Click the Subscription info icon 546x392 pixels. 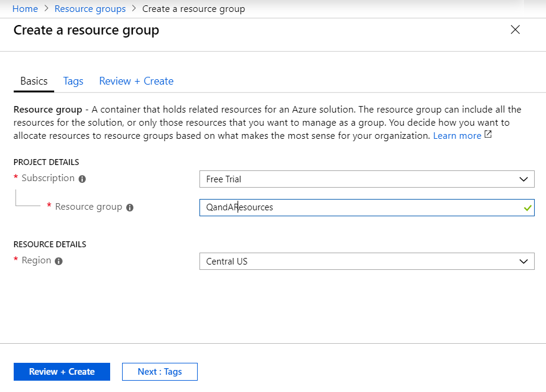pos(82,179)
